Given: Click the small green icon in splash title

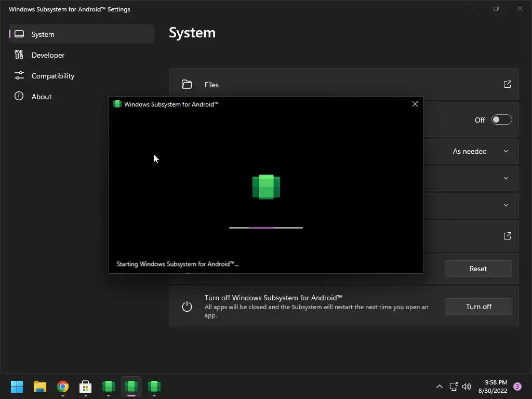Looking at the screenshot, I should (x=117, y=104).
